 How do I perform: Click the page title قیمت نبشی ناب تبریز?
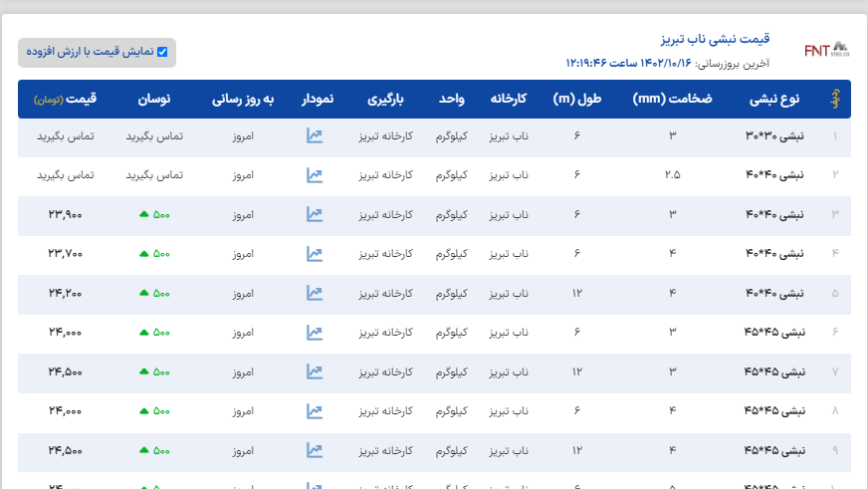pyautogui.click(x=717, y=40)
